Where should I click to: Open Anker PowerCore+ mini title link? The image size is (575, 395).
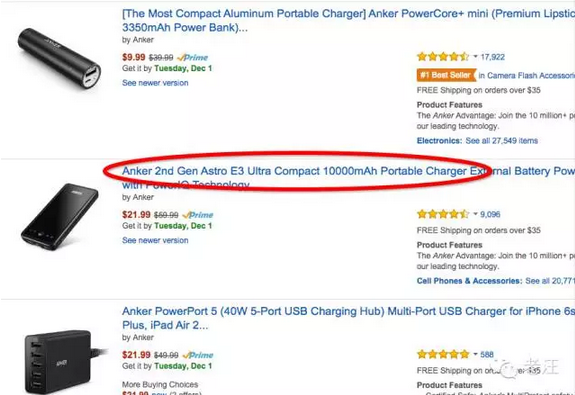coord(348,21)
